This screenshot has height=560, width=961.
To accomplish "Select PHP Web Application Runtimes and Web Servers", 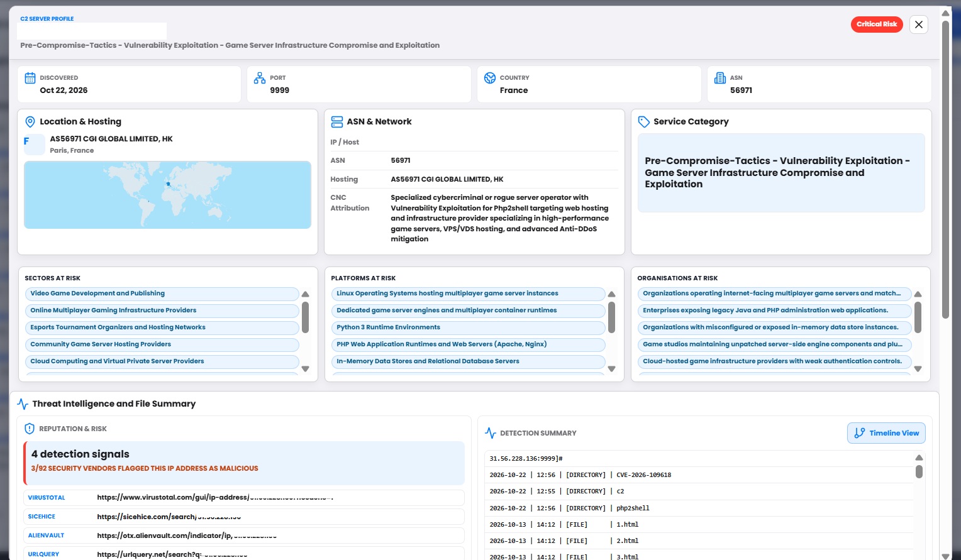I will click(468, 344).
